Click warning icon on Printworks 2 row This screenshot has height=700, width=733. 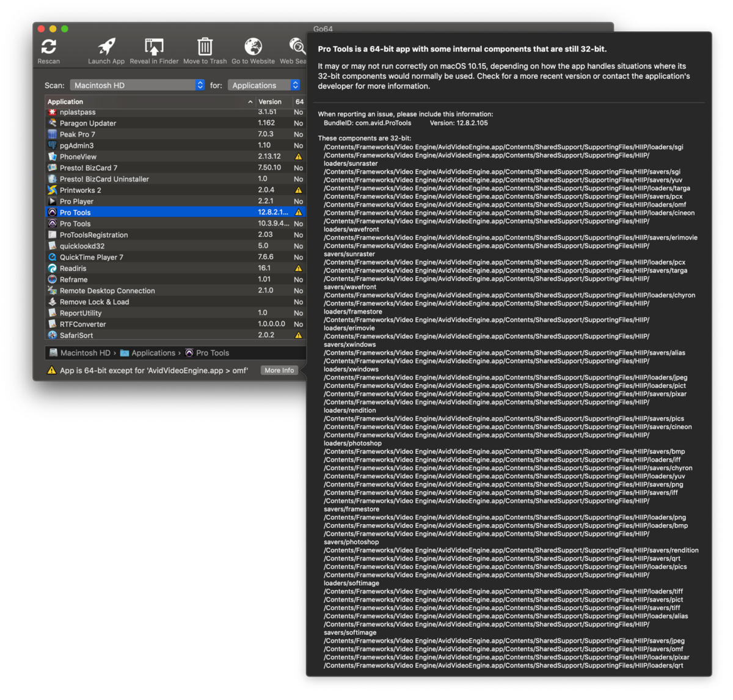(x=299, y=191)
